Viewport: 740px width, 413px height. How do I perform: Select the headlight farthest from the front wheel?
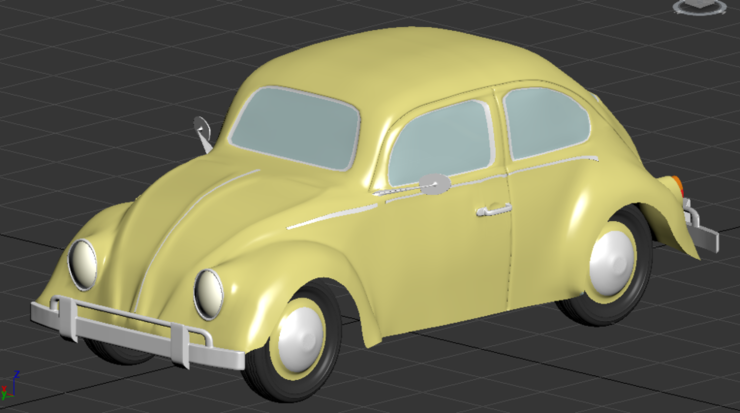(x=83, y=264)
